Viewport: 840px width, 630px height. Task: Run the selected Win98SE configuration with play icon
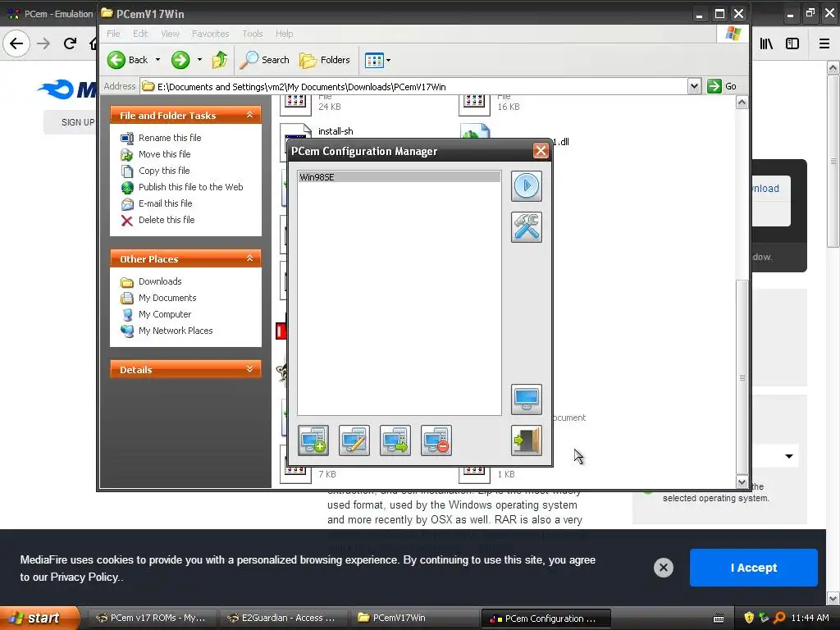pyautogui.click(x=526, y=186)
